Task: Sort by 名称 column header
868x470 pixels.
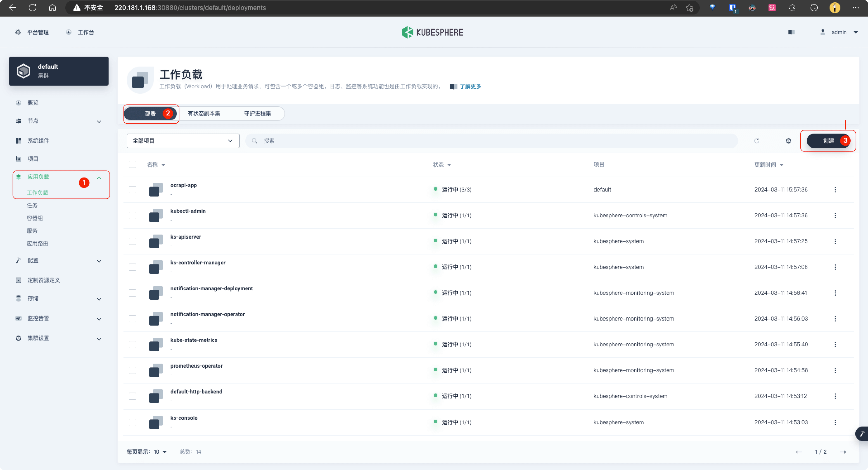Action: pos(156,165)
